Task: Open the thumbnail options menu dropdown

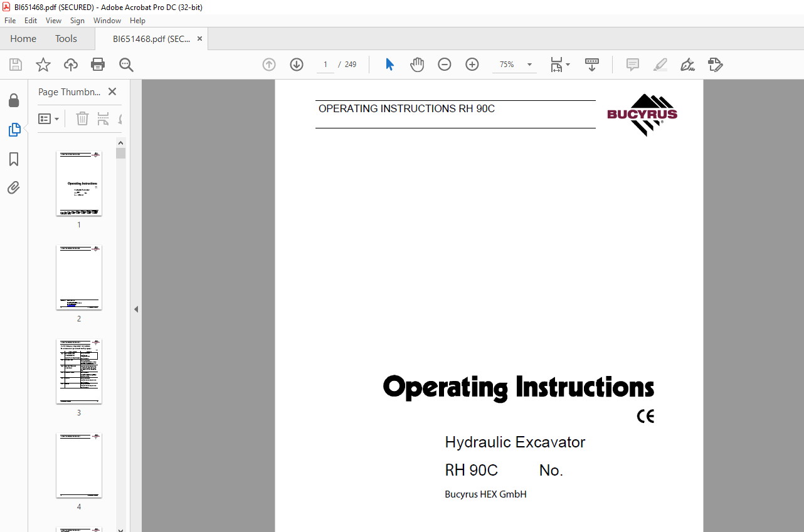Action: coord(49,118)
